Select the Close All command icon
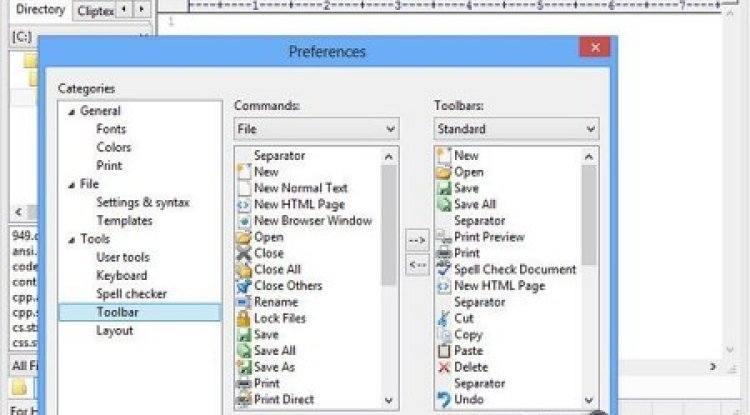The width and height of the screenshot is (750, 415). tap(243, 270)
